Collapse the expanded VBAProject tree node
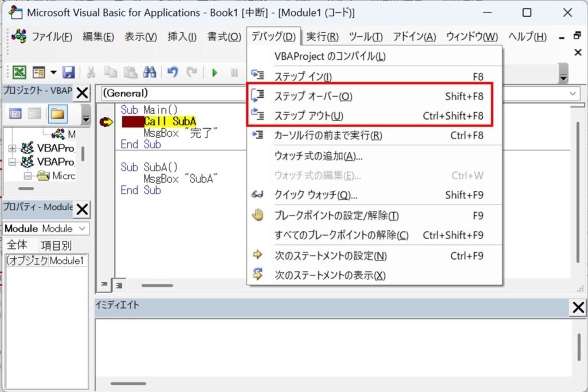The width and height of the screenshot is (588, 392). click(12, 162)
